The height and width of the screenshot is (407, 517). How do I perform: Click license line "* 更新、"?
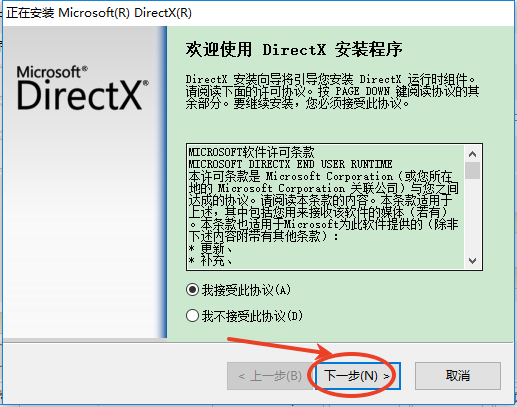coord(211,248)
